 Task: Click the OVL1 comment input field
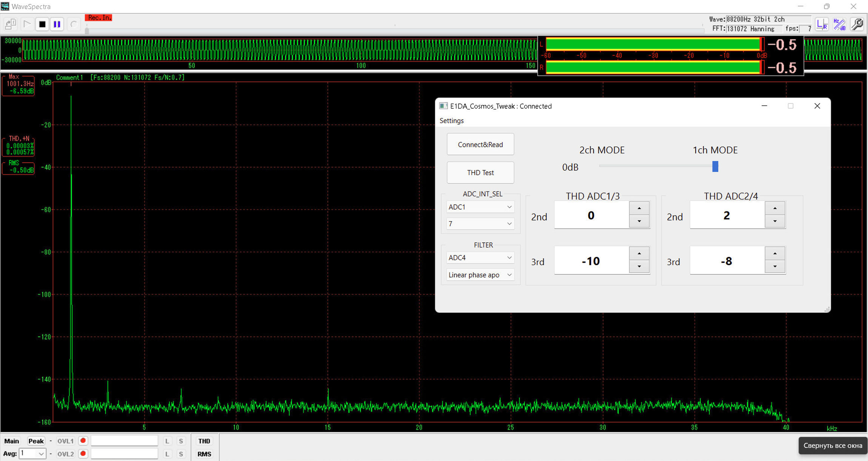click(x=124, y=441)
